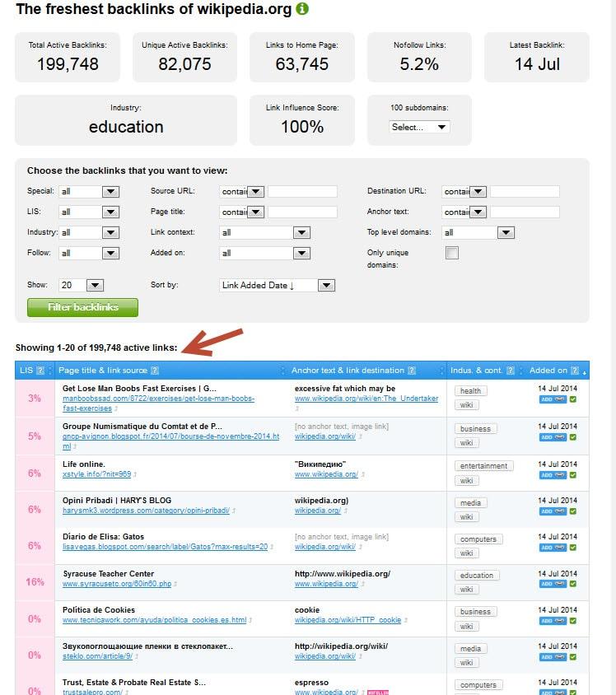This screenshot has width=616, height=695.
Task: Click the Destination URL text field
Action: pos(525,192)
